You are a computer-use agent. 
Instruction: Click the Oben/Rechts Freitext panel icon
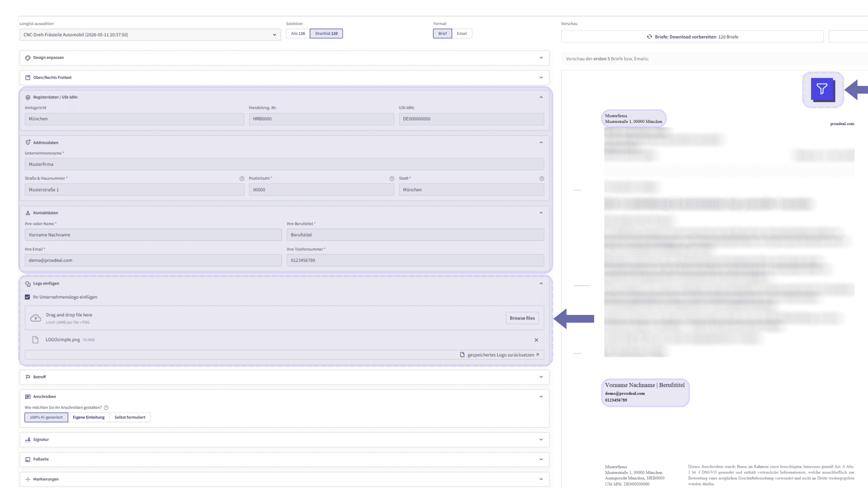(28, 77)
